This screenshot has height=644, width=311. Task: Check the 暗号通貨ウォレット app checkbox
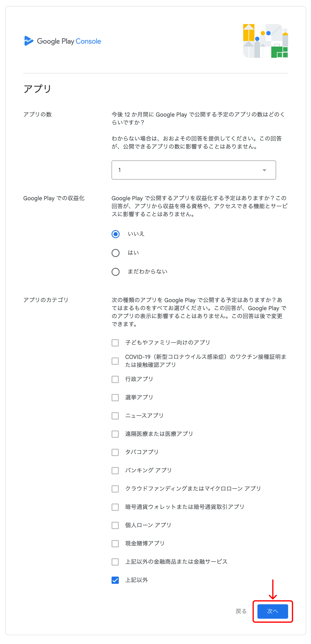tap(115, 507)
